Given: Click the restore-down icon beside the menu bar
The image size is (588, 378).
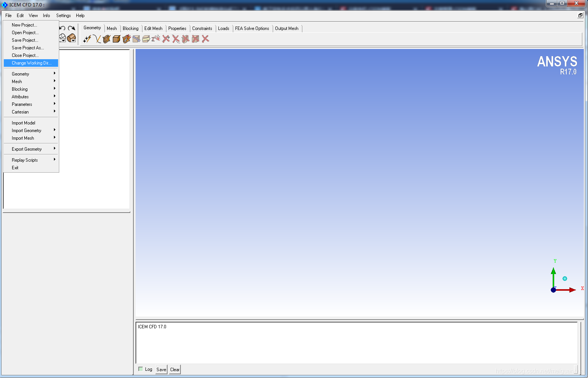Looking at the screenshot, I should [x=580, y=16].
